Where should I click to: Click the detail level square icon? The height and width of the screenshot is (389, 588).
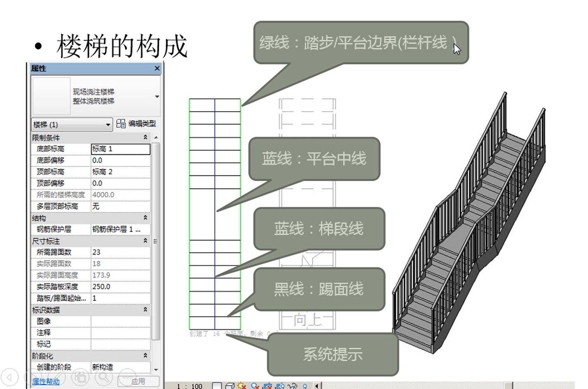[x=217, y=386]
